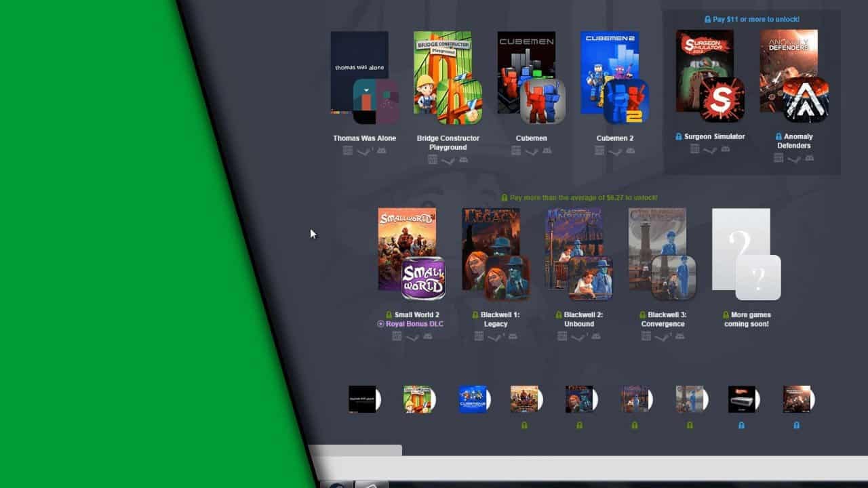Click the Small World box art cover

coord(407,249)
